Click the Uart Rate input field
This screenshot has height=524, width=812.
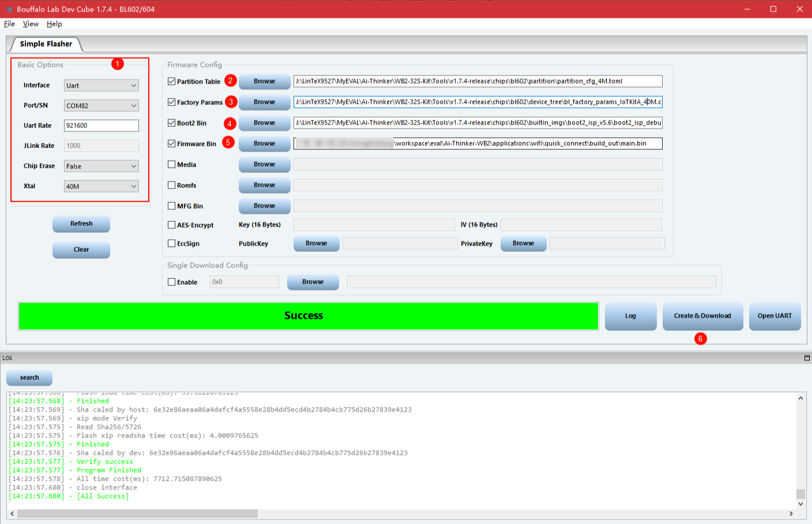point(101,126)
